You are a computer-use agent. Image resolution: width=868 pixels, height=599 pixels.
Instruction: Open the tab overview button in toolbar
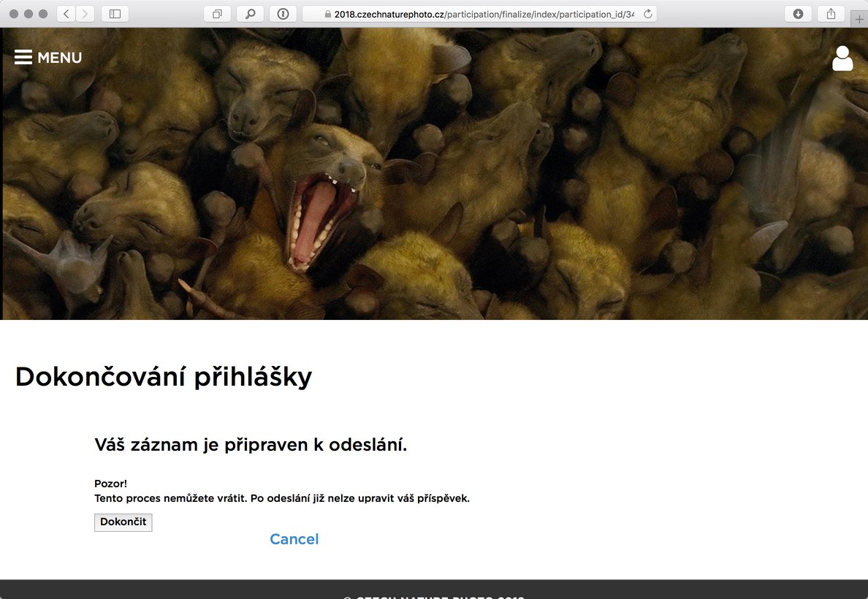217,14
